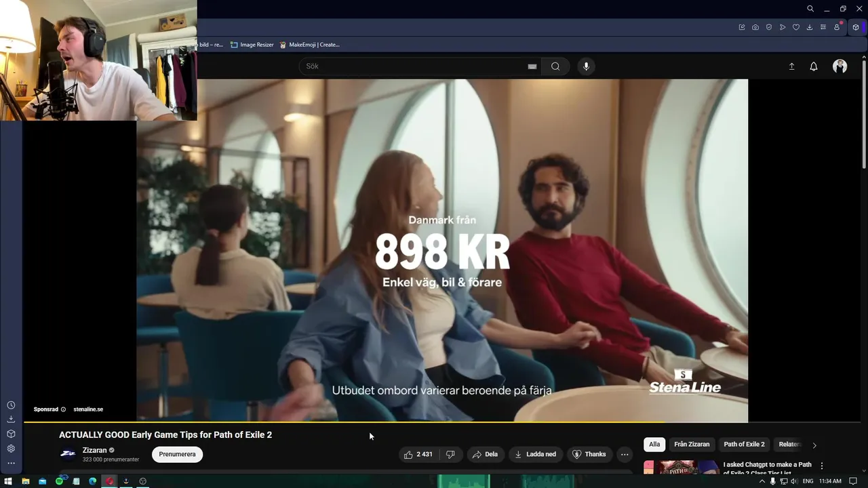The image size is (868, 488).
Task: Open the MakeEmoji bookmark
Action: [x=309, y=45]
